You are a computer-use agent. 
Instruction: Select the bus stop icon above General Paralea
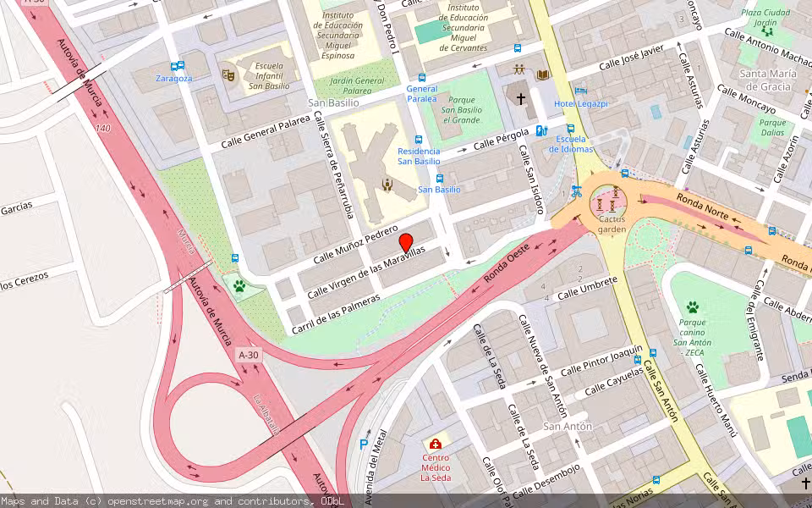click(422, 78)
